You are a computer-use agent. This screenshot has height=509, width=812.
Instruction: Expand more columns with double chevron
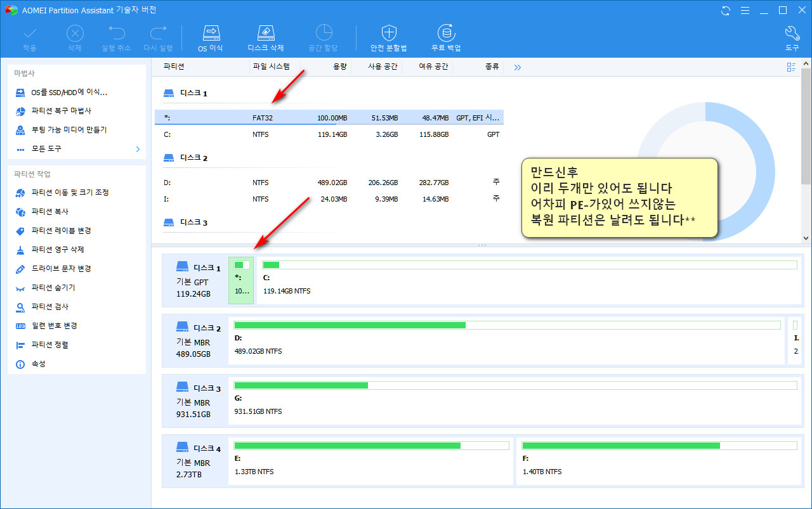tap(518, 67)
